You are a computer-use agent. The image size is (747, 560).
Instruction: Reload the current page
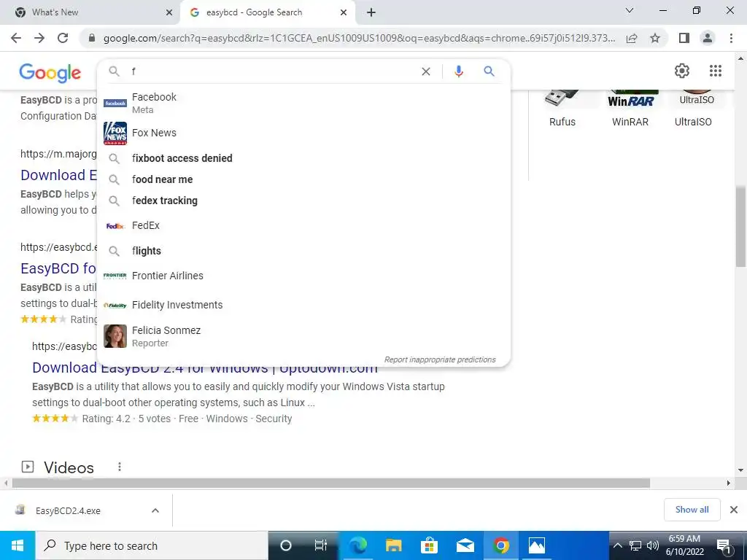point(63,38)
